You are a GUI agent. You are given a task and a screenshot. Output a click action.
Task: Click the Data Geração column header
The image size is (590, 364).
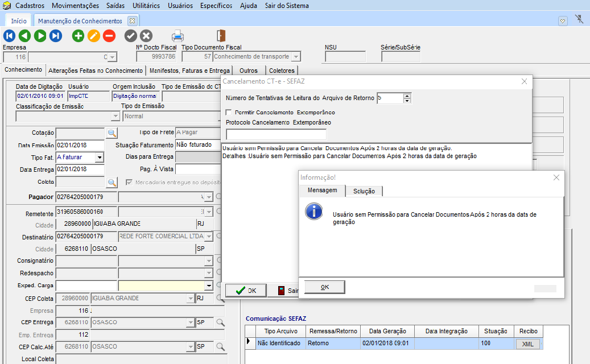(387, 331)
